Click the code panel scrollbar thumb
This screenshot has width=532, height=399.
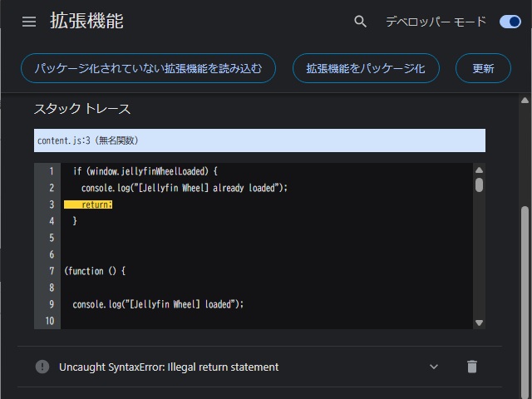pyautogui.click(x=479, y=185)
